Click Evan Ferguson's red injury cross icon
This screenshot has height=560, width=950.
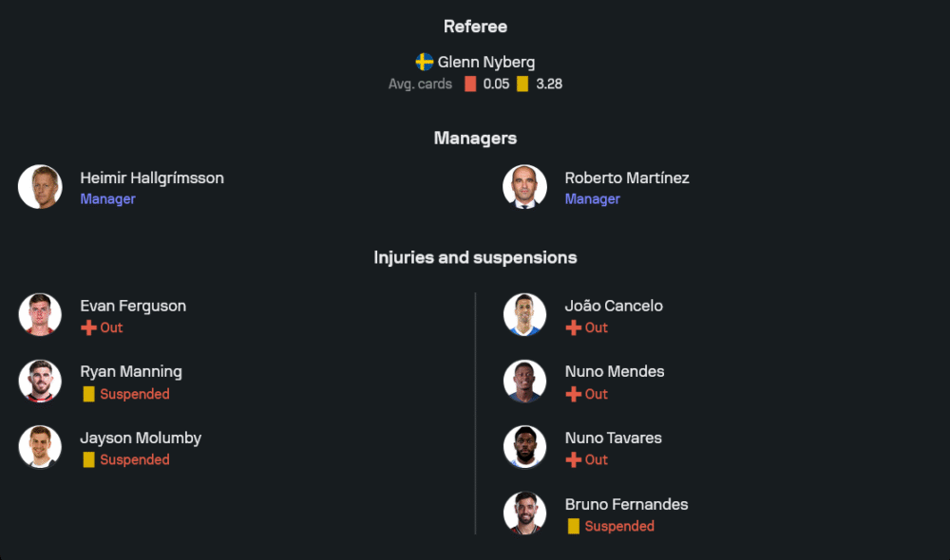pyautogui.click(x=88, y=327)
